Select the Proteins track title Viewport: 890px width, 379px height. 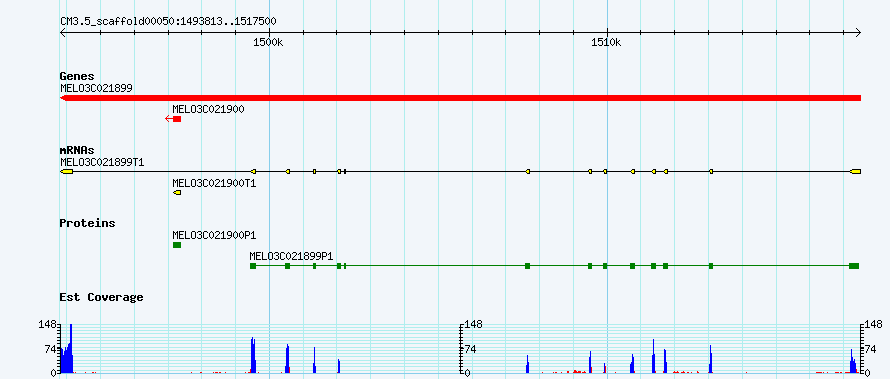[x=87, y=223]
